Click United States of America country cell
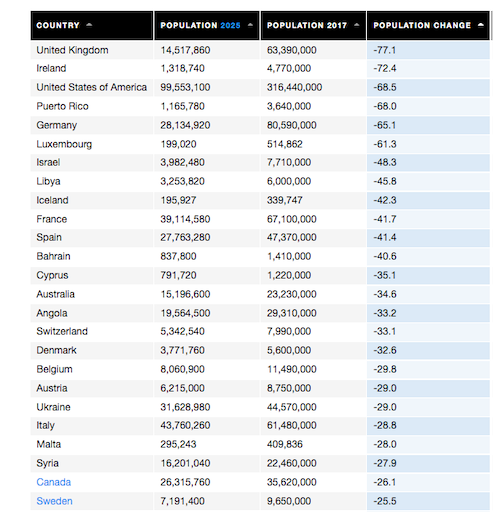 click(x=92, y=87)
